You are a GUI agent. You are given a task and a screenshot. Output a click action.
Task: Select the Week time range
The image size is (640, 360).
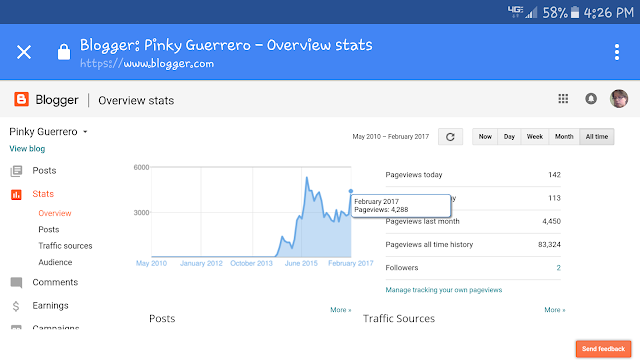535,137
